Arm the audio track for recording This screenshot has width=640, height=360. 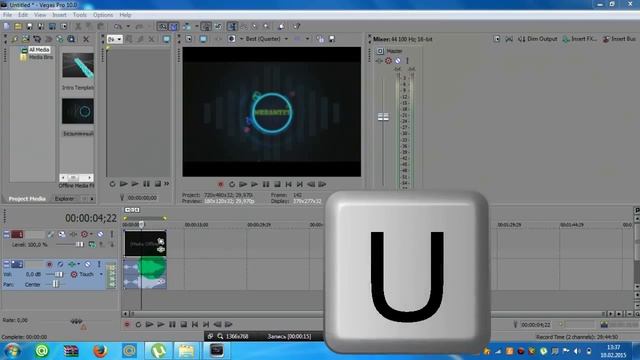[49, 264]
